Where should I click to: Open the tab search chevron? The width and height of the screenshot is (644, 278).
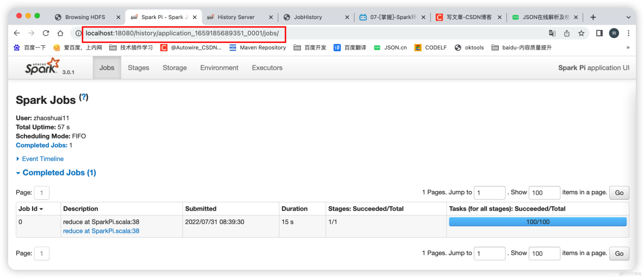click(x=628, y=17)
